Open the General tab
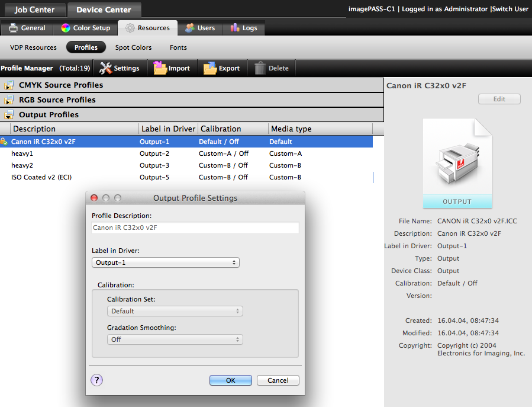 pyautogui.click(x=27, y=28)
